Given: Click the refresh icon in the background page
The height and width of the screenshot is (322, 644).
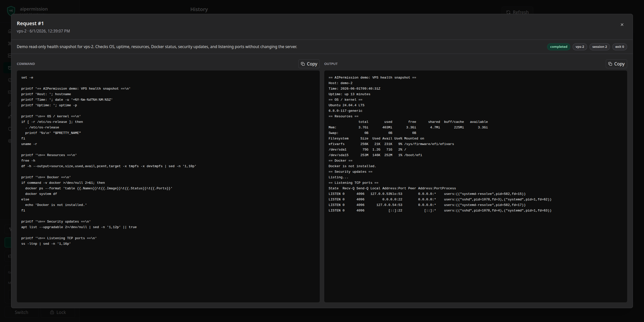Looking at the screenshot, I should coord(508,12).
